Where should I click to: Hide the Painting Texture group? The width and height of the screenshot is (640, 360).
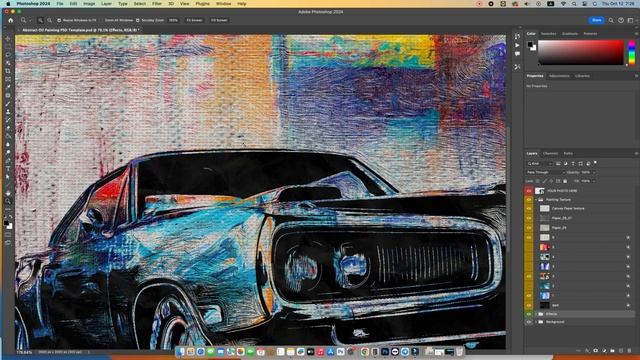pos(529,200)
